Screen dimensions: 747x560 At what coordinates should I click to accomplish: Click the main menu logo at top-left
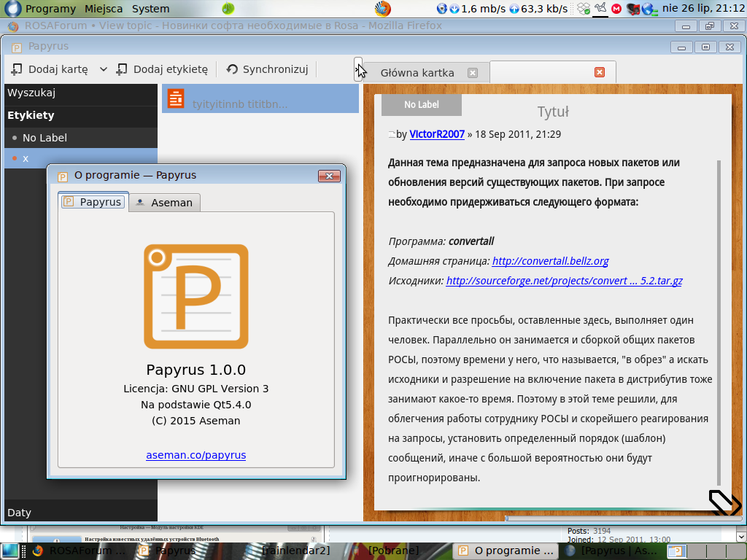pos(12,9)
